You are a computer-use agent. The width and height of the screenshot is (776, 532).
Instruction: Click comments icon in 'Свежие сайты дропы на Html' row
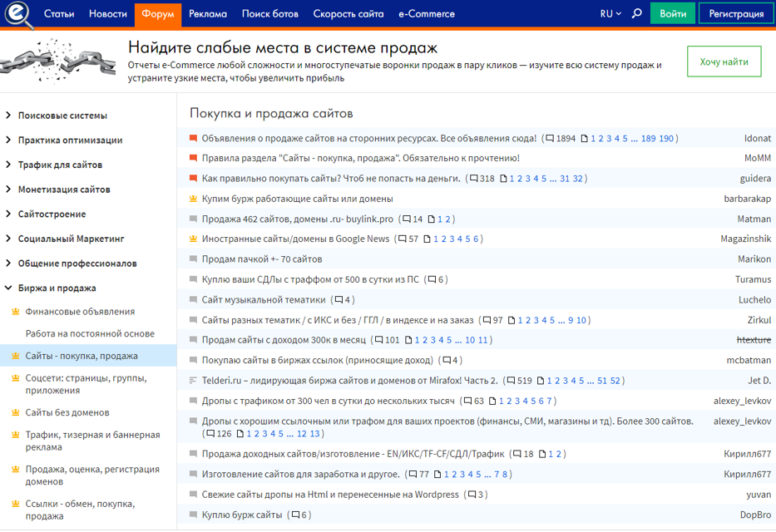472,495
